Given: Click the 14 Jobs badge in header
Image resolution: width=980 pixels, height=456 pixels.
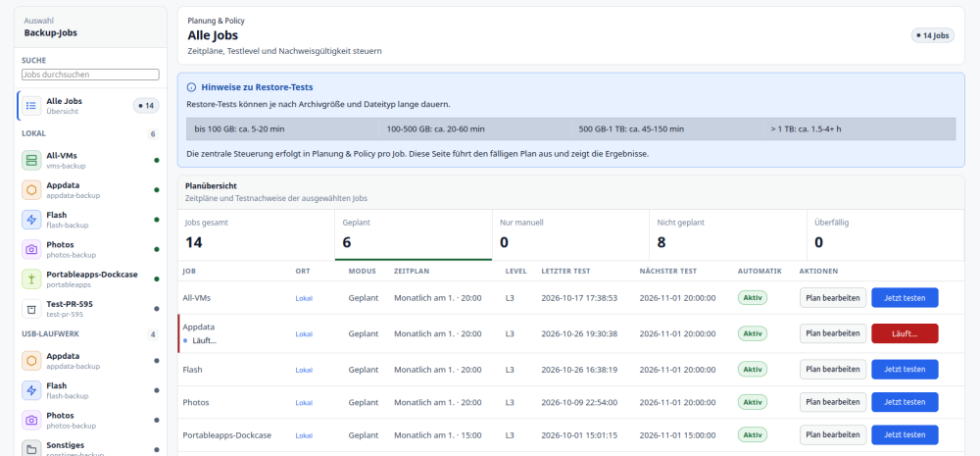Looking at the screenshot, I should pyautogui.click(x=933, y=35).
